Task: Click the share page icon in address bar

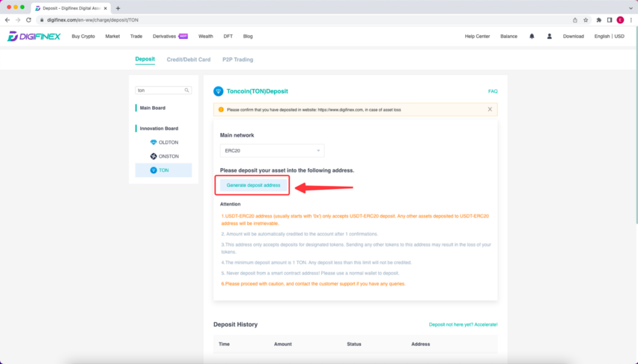Action: (575, 20)
